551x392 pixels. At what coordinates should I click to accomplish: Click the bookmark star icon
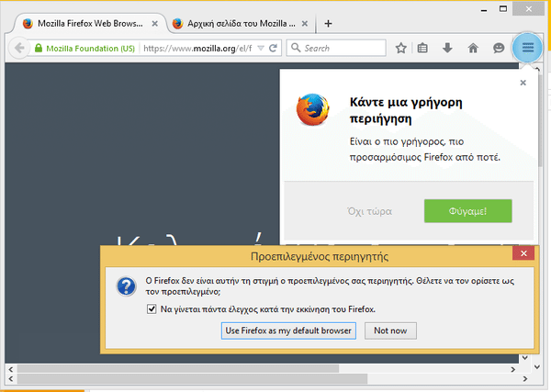click(x=401, y=48)
